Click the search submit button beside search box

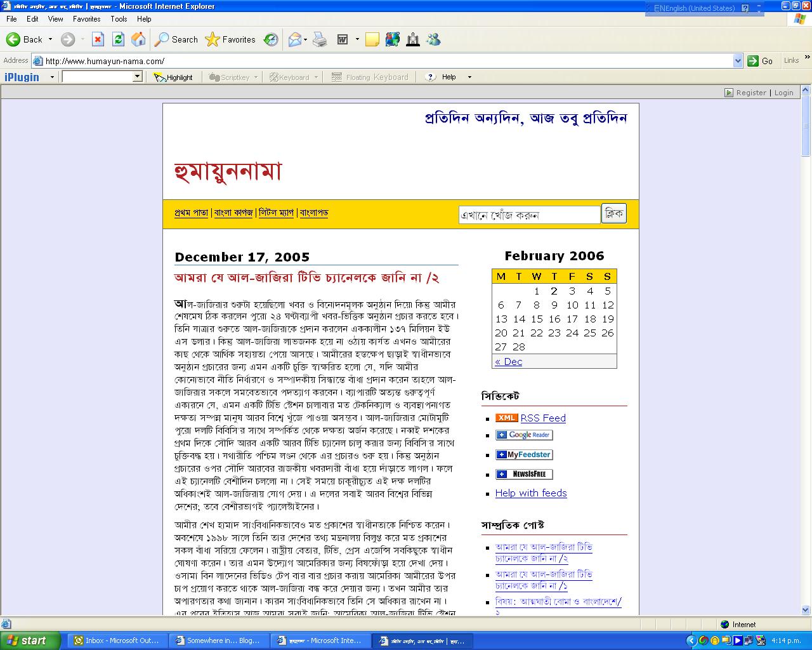[x=614, y=214]
